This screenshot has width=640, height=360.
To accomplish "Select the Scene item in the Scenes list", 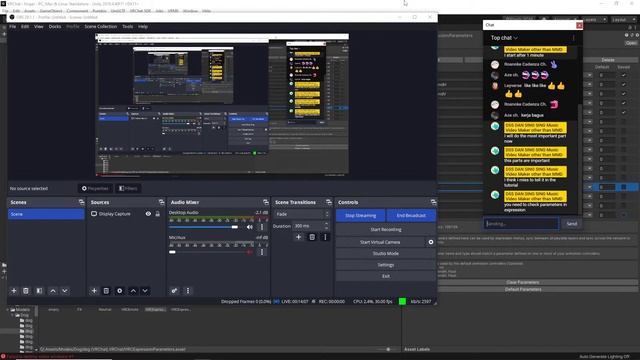I will (x=46, y=214).
